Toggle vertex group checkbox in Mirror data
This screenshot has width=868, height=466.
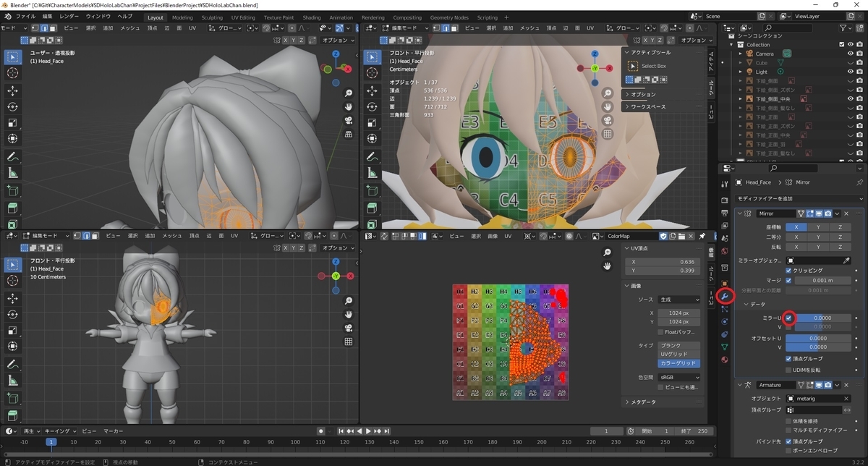pyautogui.click(x=788, y=358)
